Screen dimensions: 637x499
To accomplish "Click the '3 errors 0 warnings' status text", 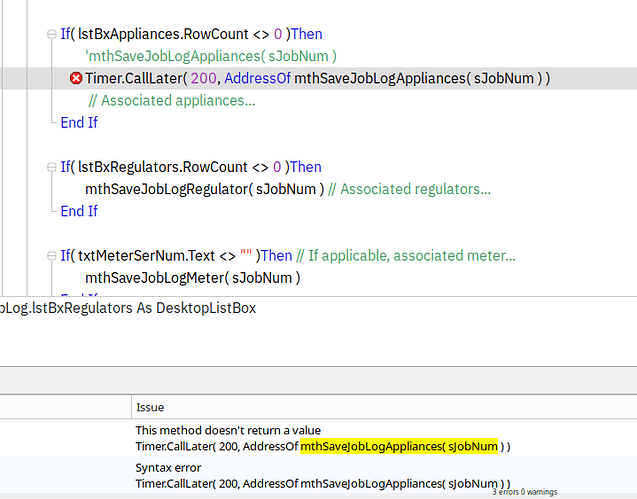I will (524, 492).
